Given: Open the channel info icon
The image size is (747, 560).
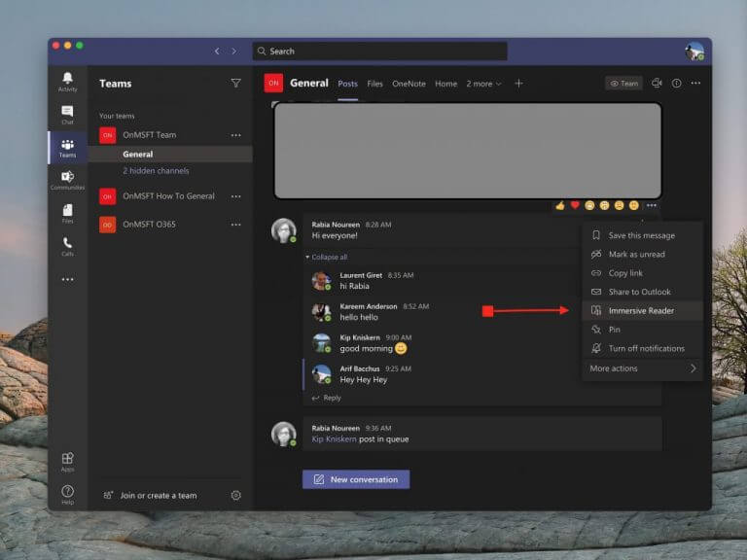Looking at the screenshot, I should pyautogui.click(x=677, y=84).
